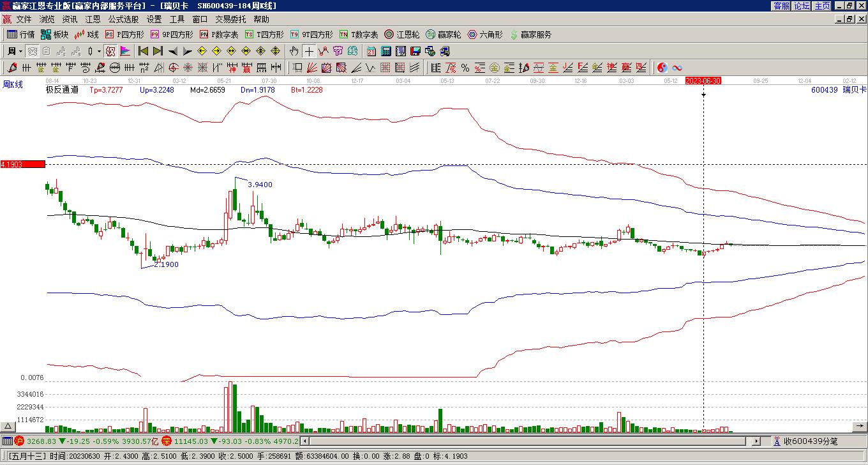Open the 工具 menu
The image size is (868, 465).
pos(177,20)
